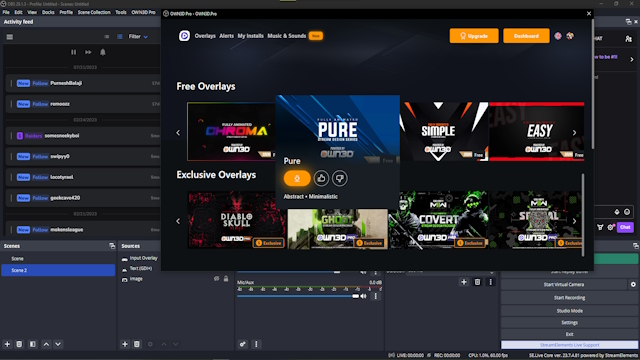This screenshot has height=360, width=640.
Task: Add a new source with plus icon
Action: point(125,344)
